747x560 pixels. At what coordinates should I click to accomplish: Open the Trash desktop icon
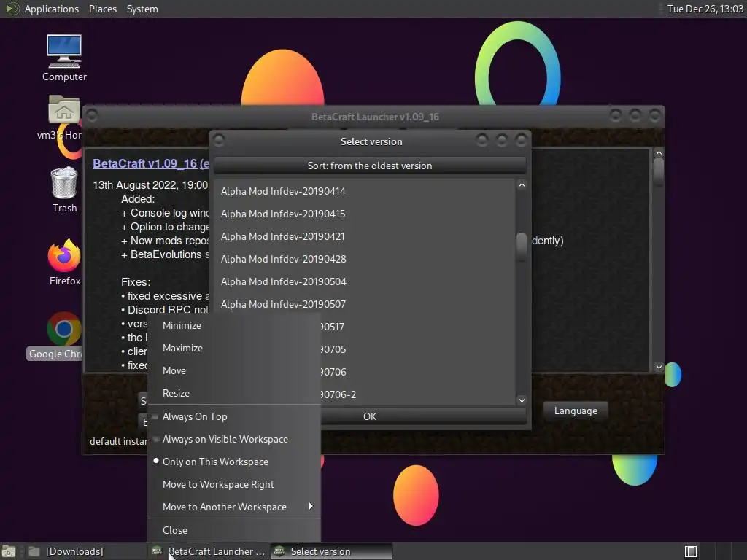[64, 190]
